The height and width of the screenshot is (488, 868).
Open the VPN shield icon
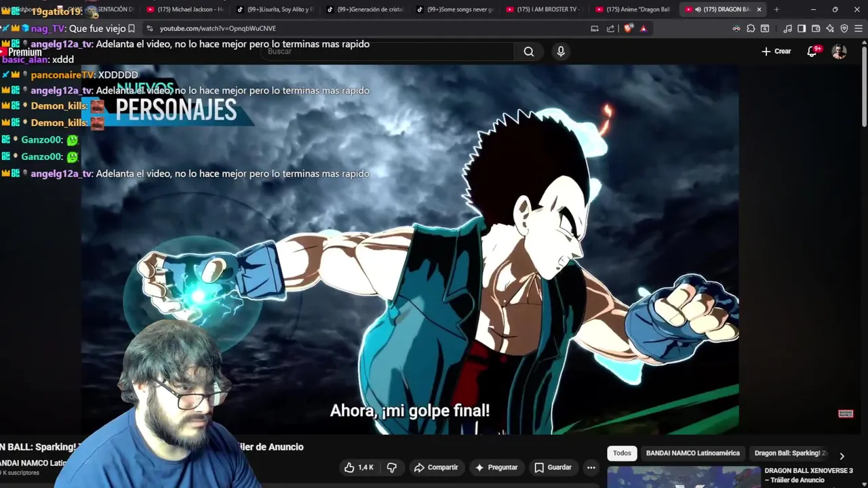(844, 28)
